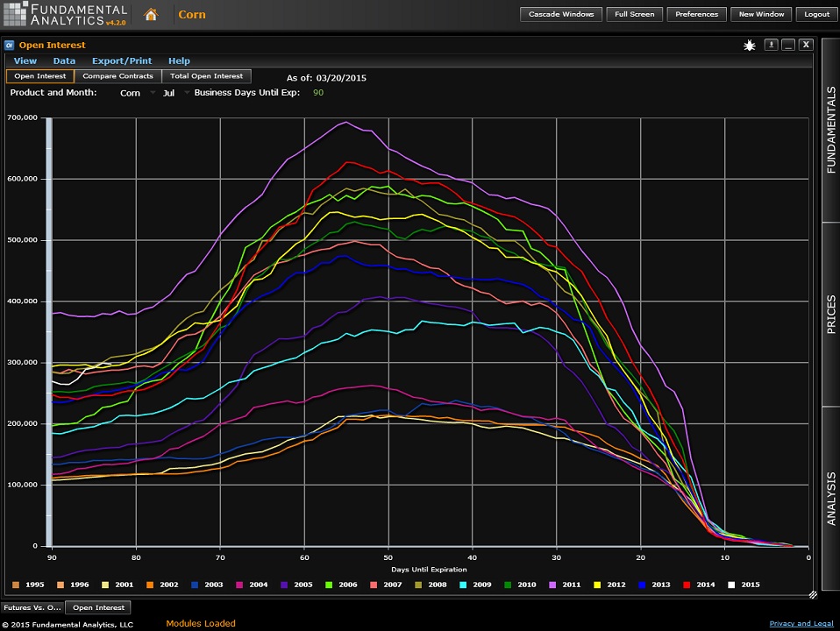Screen dimensions: 840x631
Task: Toggle the 2008 series legend swatch
Action: [418, 585]
